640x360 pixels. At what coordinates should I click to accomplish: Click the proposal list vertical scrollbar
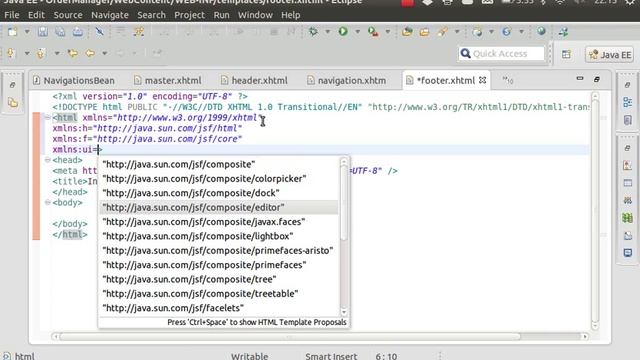pyautogui.click(x=344, y=237)
